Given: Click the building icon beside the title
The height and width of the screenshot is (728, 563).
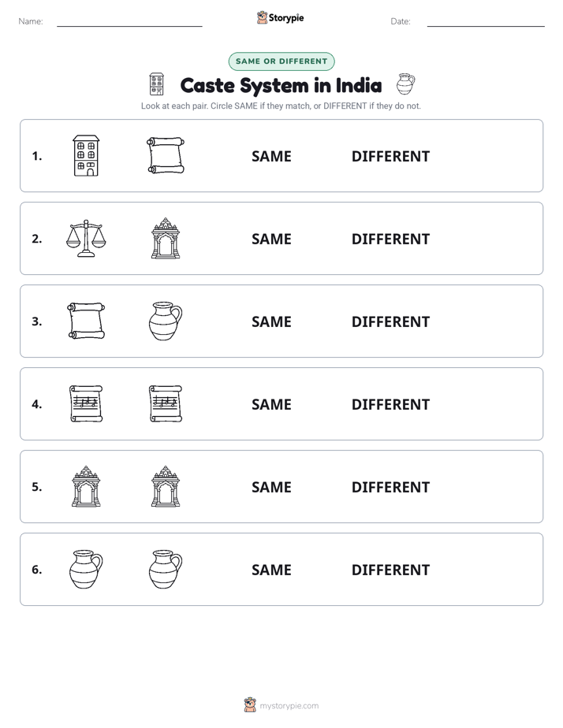Looking at the screenshot, I should (157, 84).
